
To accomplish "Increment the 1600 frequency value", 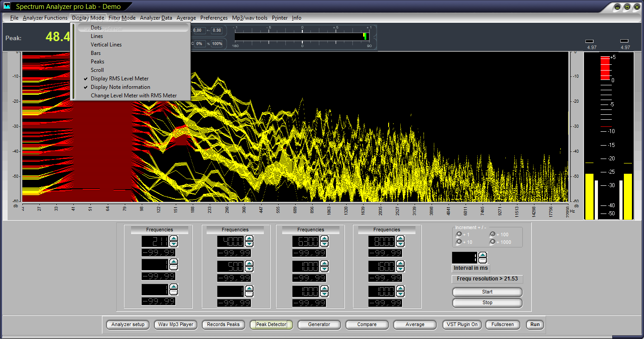I will 400,264.
